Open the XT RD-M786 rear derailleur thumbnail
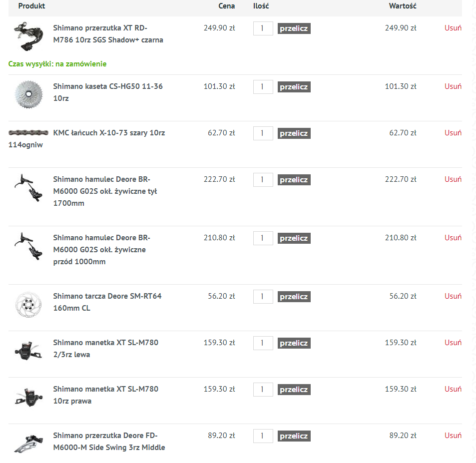The height and width of the screenshot is (463, 476). 28,36
